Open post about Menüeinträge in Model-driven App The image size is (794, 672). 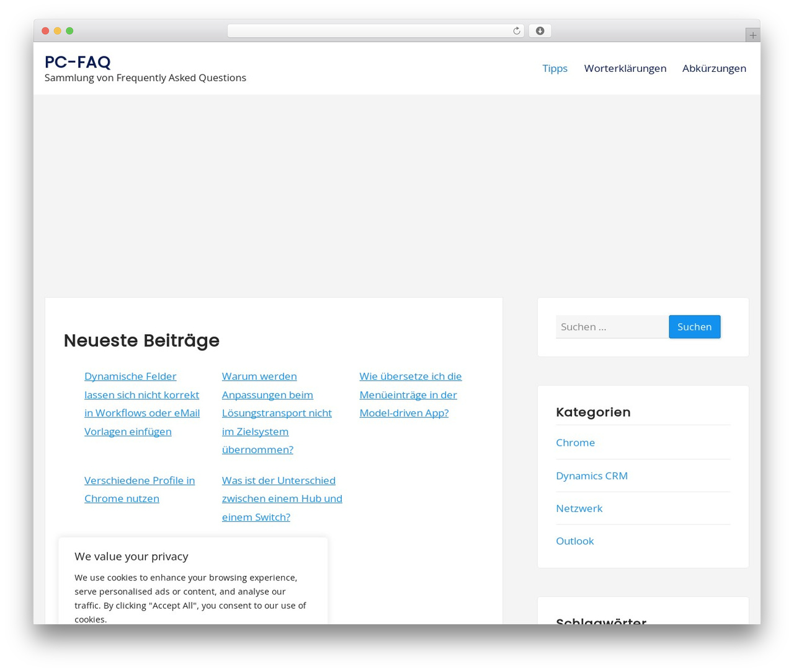point(411,394)
